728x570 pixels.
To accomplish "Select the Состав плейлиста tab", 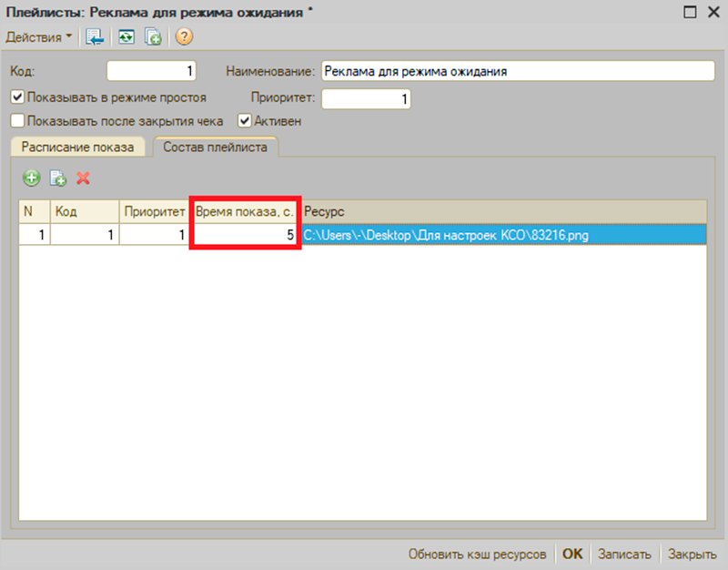I will [216, 148].
